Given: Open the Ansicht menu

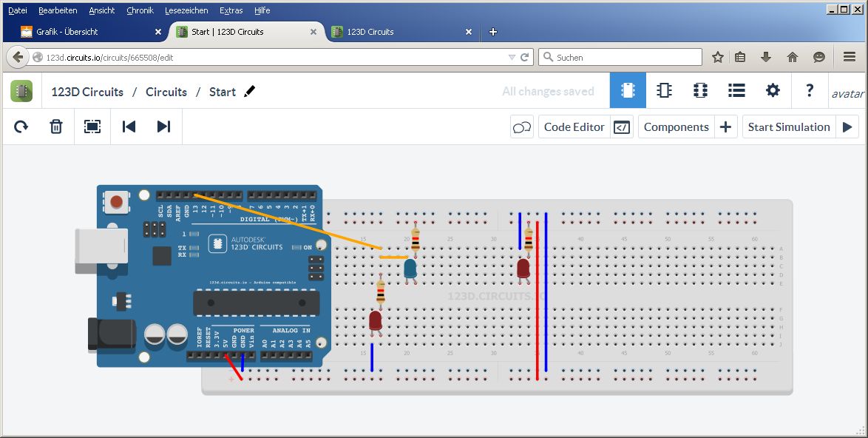Looking at the screenshot, I should [x=102, y=10].
